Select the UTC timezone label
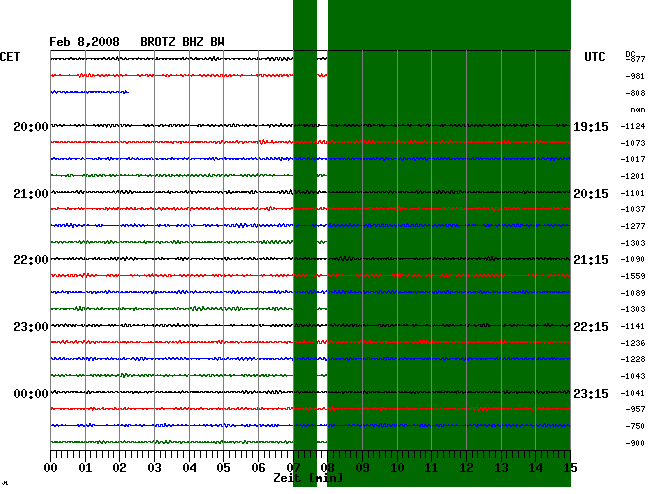 (595, 58)
